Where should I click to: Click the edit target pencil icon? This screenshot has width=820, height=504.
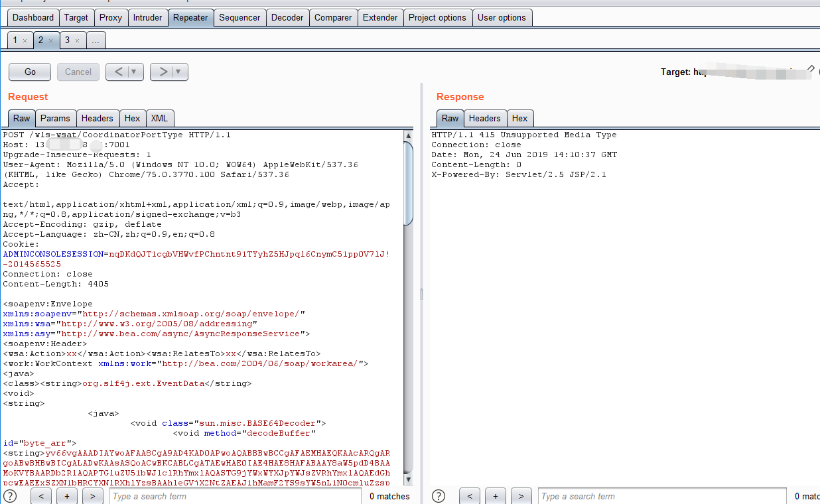[x=810, y=70]
